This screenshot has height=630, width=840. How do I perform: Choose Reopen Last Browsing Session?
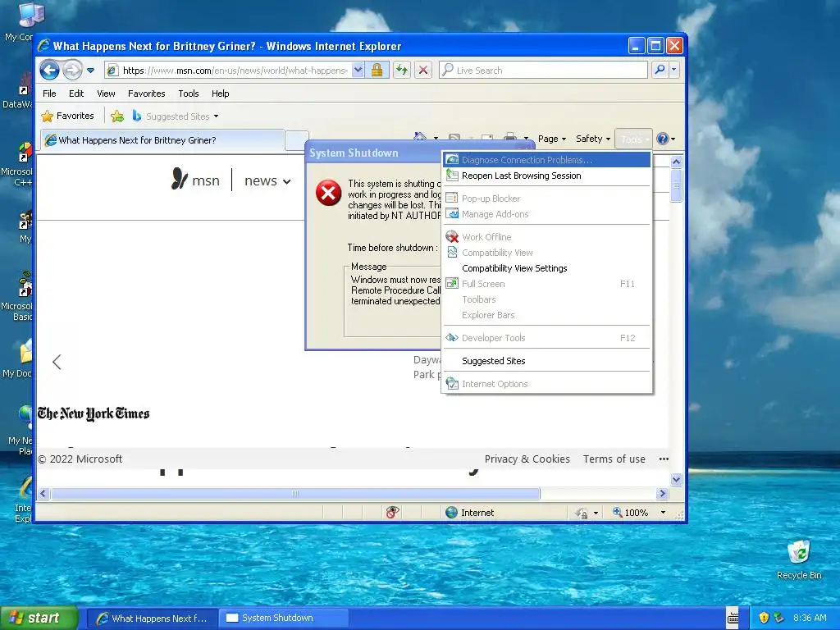547,176
